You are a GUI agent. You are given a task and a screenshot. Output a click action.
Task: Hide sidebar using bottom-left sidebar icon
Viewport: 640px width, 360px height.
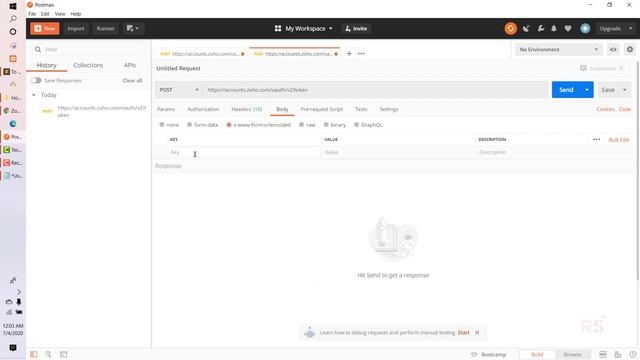tap(33, 354)
